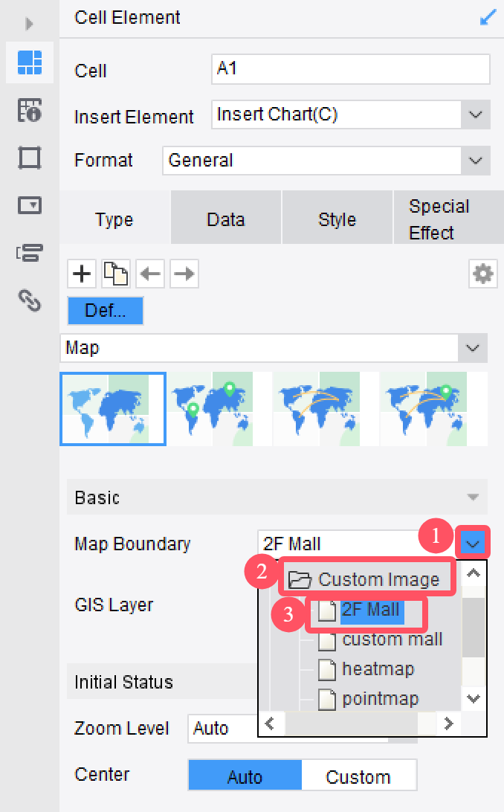Collapse the Custom Image folder
Viewport: 504px width, 812px height.
point(299,579)
